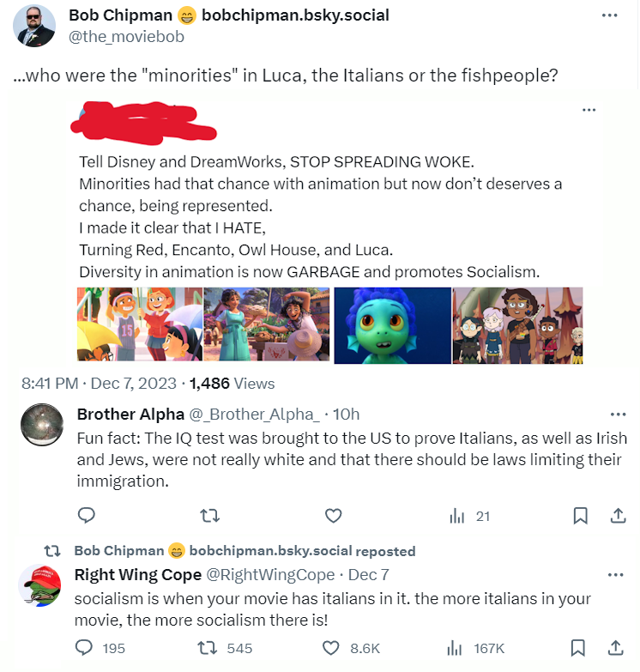Click the @the_moviebob handle link

(x=126, y=37)
